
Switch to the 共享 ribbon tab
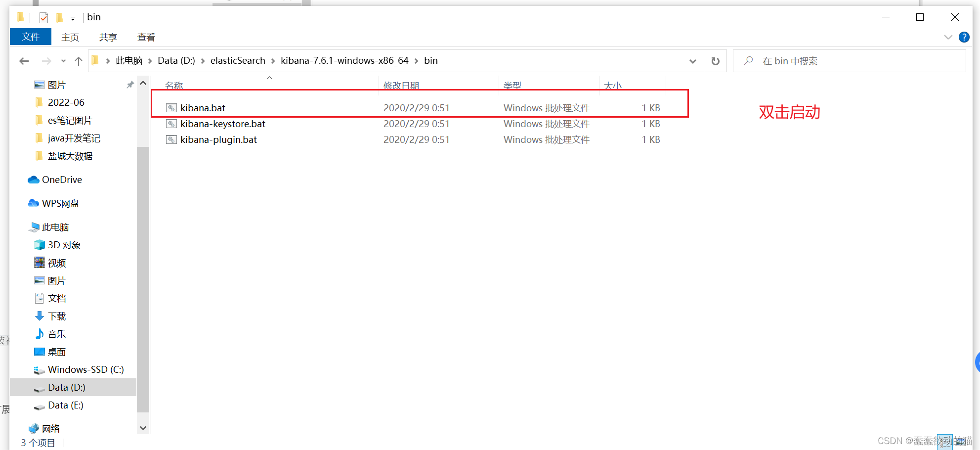coord(108,37)
